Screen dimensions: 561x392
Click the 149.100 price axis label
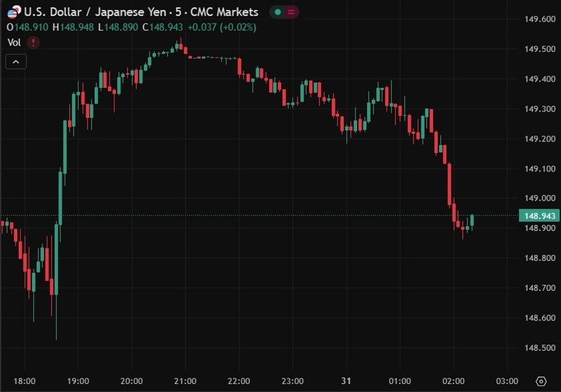click(x=540, y=168)
